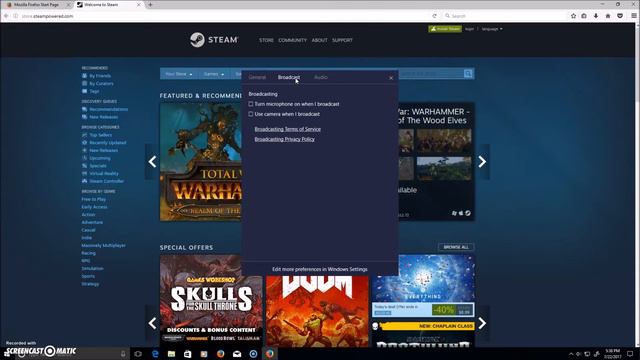Open Windows Store from taskbar
Viewport: 640px width, 360px height.
coord(188,354)
